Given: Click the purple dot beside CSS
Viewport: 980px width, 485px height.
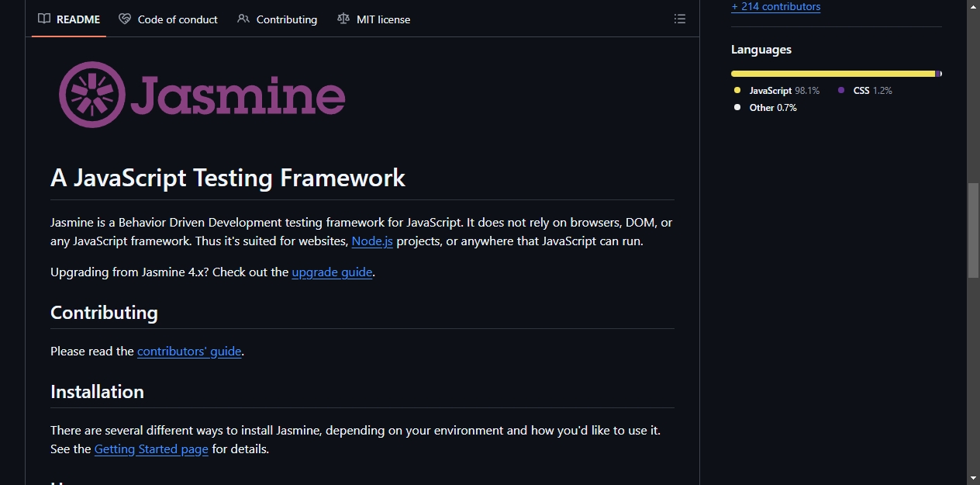Looking at the screenshot, I should pyautogui.click(x=841, y=91).
